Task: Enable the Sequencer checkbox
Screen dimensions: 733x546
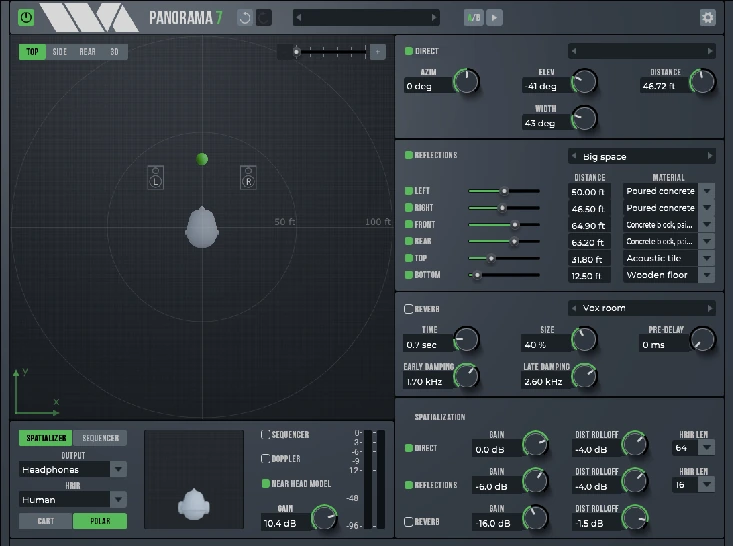Action: click(x=266, y=435)
